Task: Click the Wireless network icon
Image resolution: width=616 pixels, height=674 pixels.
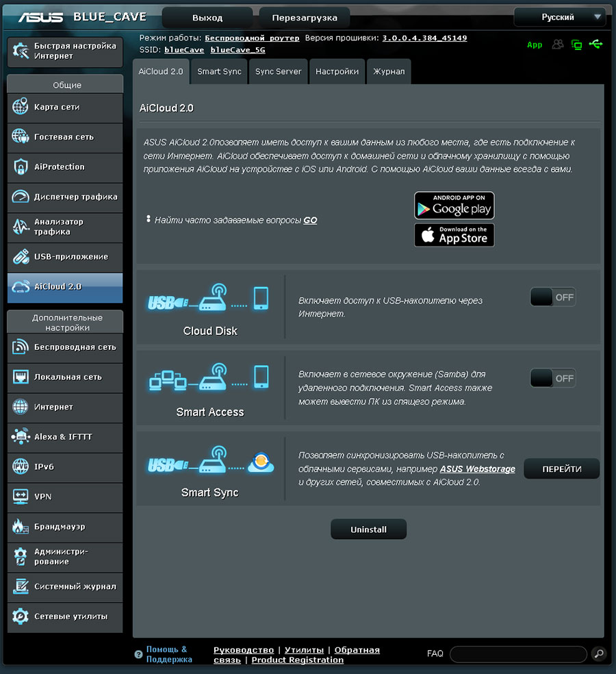Action: [x=20, y=347]
